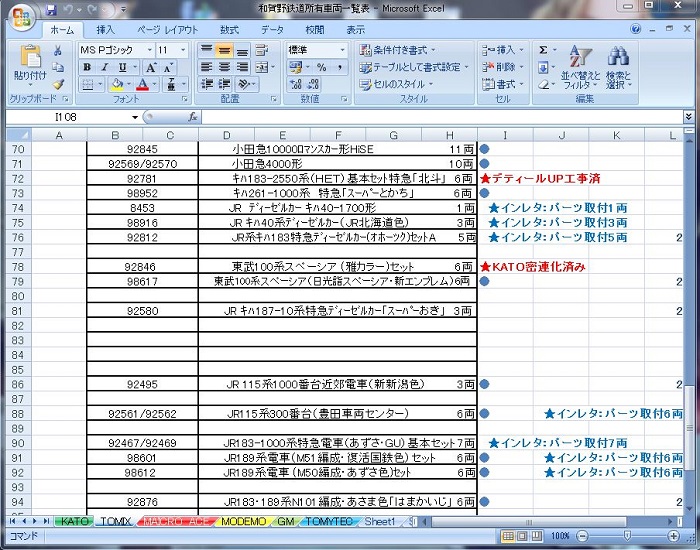
Task: Toggle underline formatting
Action: point(122,67)
